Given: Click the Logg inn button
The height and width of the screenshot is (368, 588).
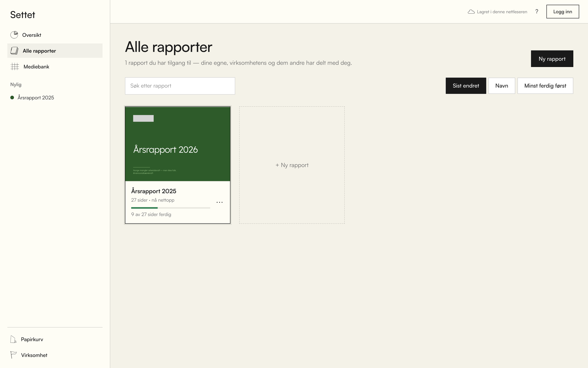Looking at the screenshot, I should pyautogui.click(x=563, y=12).
